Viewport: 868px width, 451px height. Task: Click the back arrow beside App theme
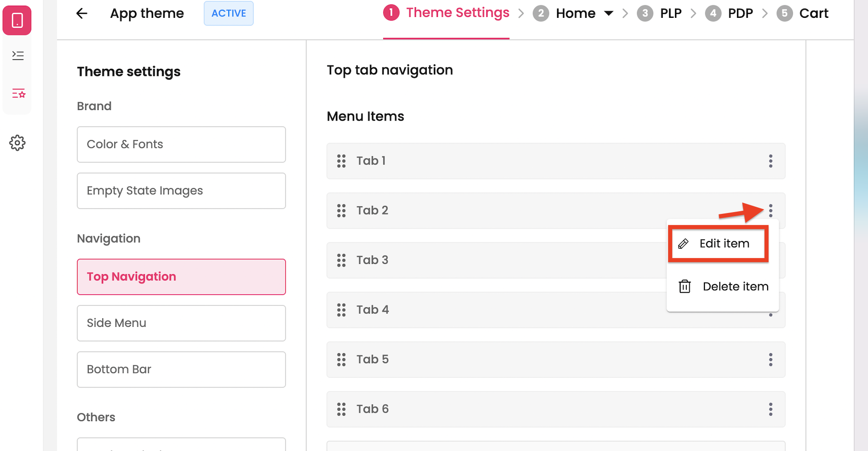(x=82, y=13)
